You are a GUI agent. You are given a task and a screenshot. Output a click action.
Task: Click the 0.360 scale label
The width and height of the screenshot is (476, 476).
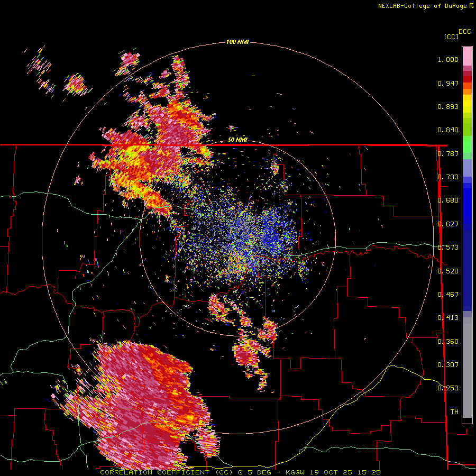click(x=448, y=341)
